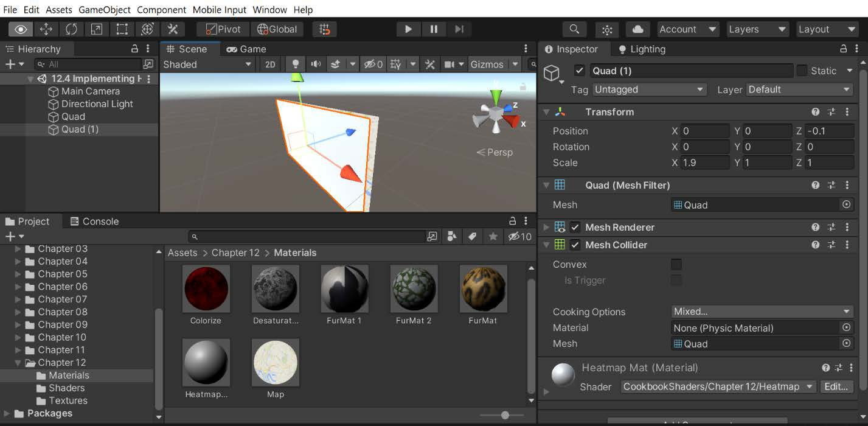Lock the Inspector panel
Viewport: 868px width, 426px height.
pos(843,49)
